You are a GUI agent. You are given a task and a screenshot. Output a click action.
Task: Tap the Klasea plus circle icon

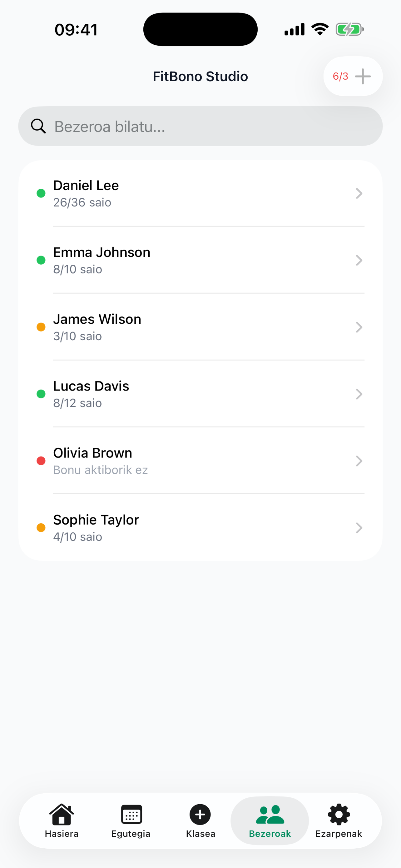(200, 815)
